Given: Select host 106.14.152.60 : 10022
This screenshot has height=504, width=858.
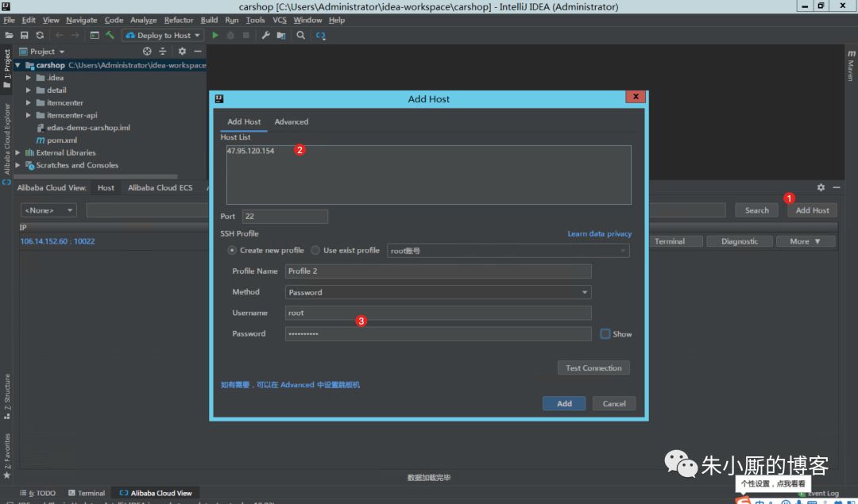Looking at the screenshot, I should coord(57,241).
